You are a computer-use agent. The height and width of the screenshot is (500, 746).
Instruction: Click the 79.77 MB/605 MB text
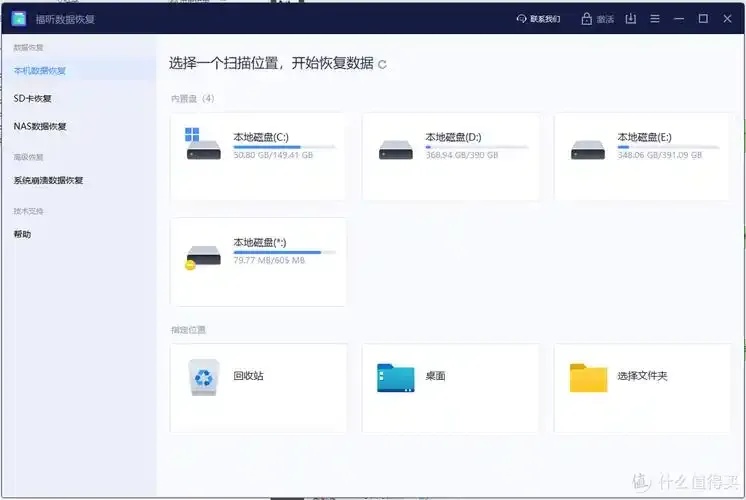[x=269, y=260]
